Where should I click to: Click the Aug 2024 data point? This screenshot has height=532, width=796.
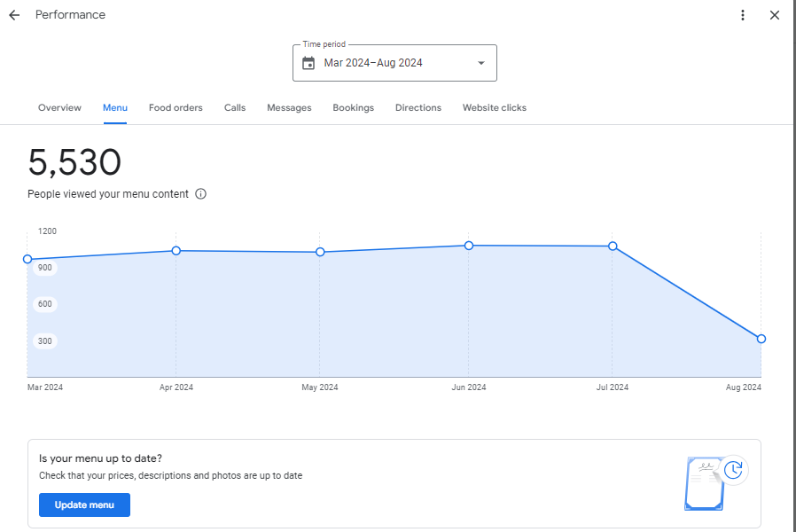(x=761, y=339)
